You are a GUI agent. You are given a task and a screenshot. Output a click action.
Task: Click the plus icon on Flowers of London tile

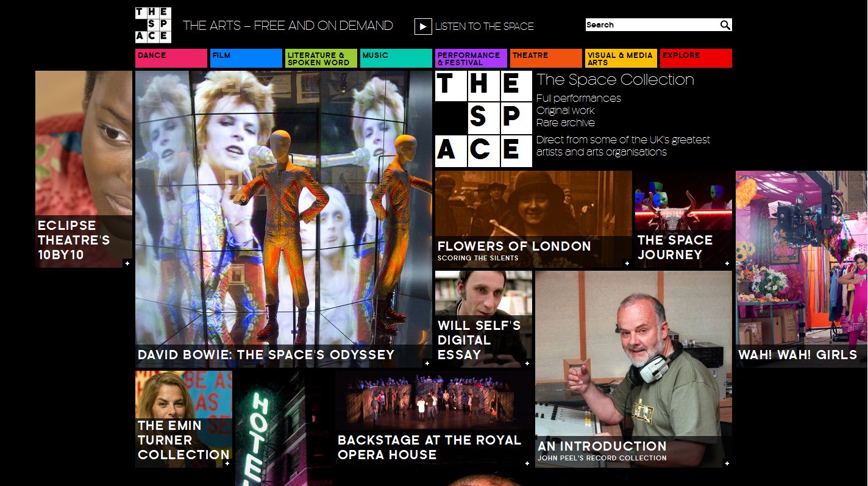coord(627,263)
